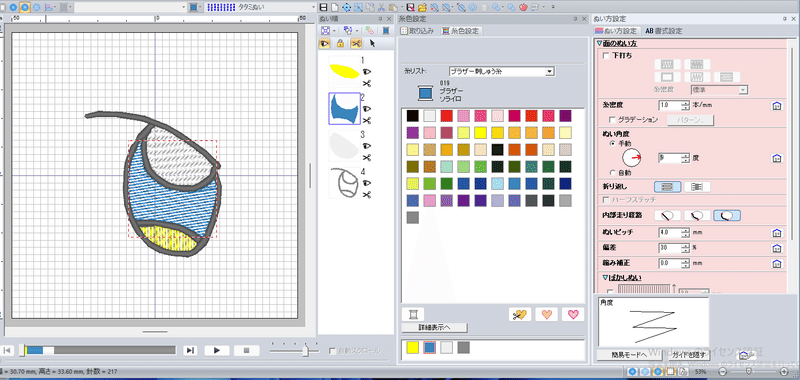Toggle the eye display icon in sewing order toolbar
The image size is (800, 380).
(x=324, y=44)
